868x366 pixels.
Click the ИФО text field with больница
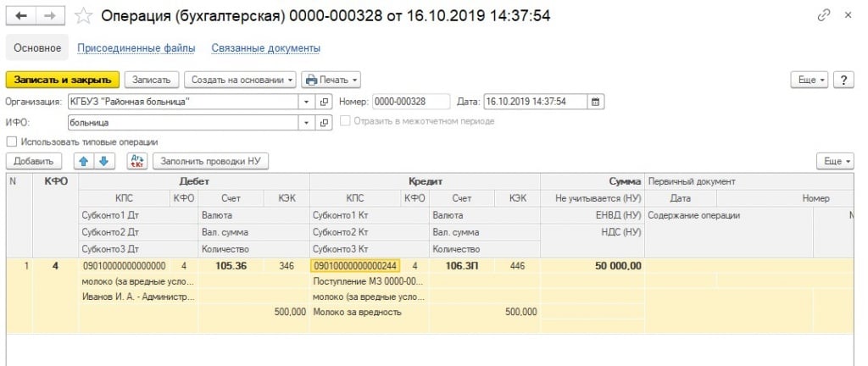(x=183, y=122)
